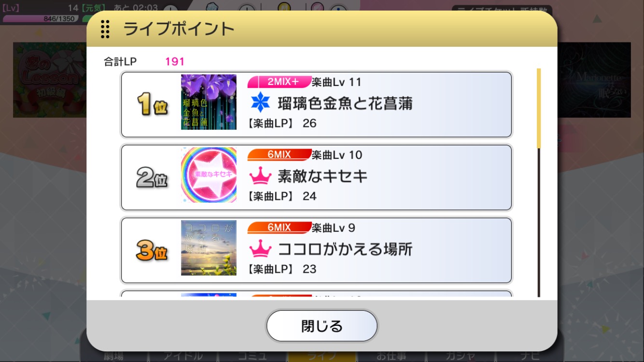Image resolution: width=644 pixels, height=362 pixels.
Task: Select the 6MIX tag on 素敵なキセキ
Action: [x=279, y=155]
